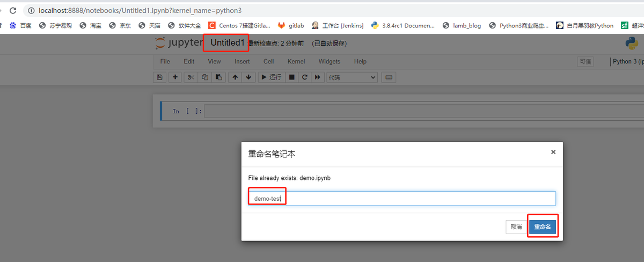Viewport: 644px width, 262px height.
Task: Click the Python 3 kernel name
Action: pos(628,61)
